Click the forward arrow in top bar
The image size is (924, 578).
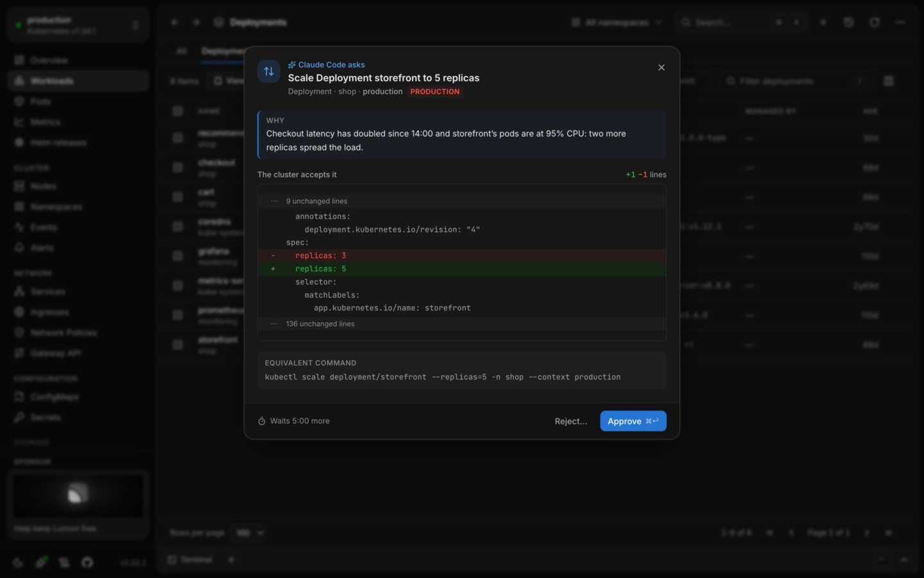[196, 22]
